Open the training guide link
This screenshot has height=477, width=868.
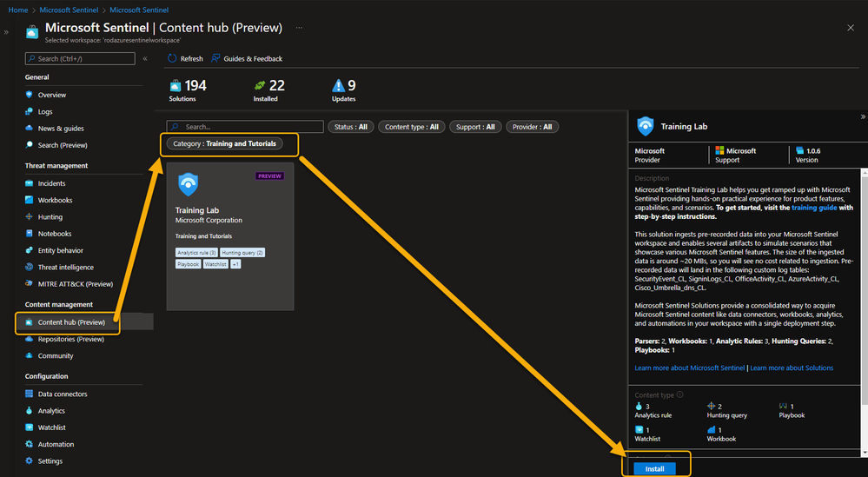[x=814, y=208]
